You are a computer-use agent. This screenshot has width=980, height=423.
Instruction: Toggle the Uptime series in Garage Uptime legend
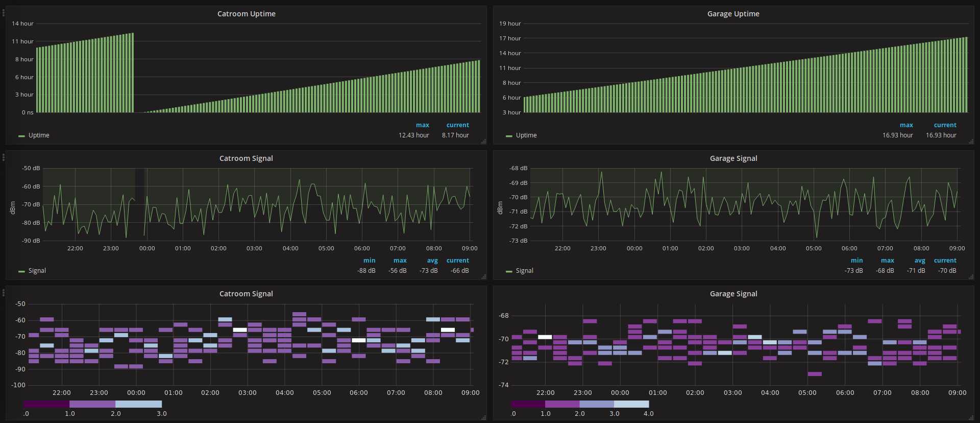pos(526,135)
